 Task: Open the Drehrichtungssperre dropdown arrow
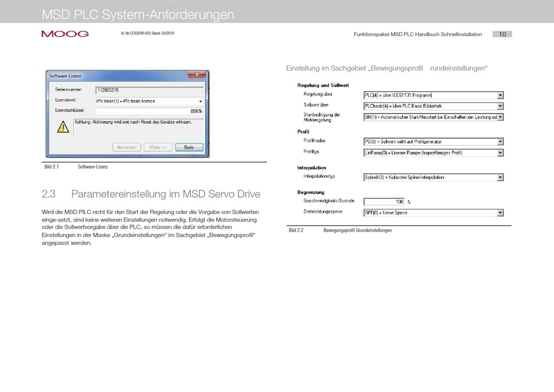coord(500,213)
